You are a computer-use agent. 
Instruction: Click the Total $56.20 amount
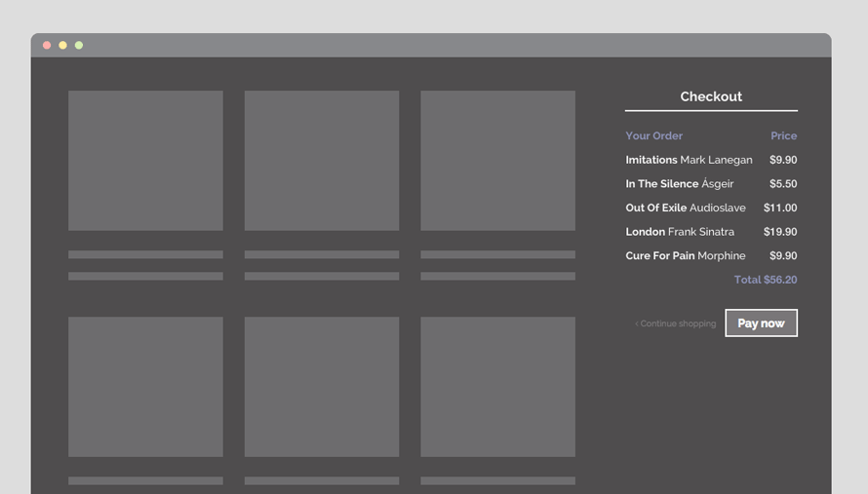765,280
